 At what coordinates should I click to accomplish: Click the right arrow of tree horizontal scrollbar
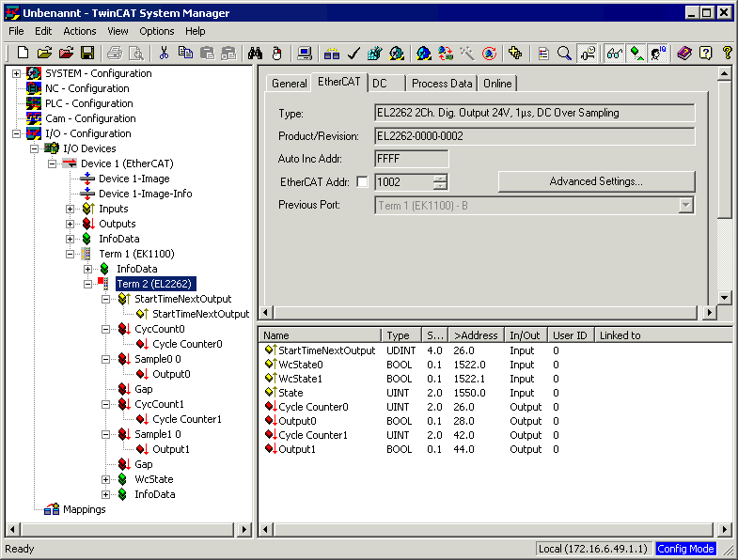[x=243, y=529]
